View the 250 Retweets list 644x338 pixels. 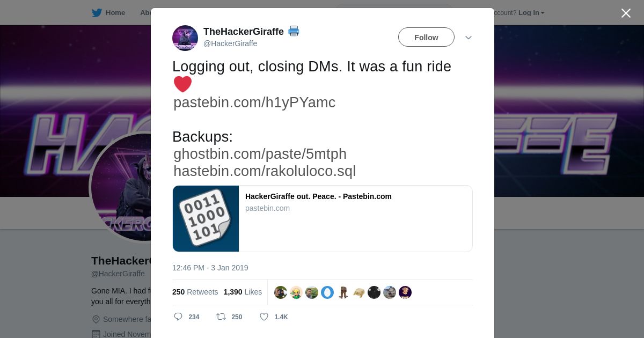point(195,292)
